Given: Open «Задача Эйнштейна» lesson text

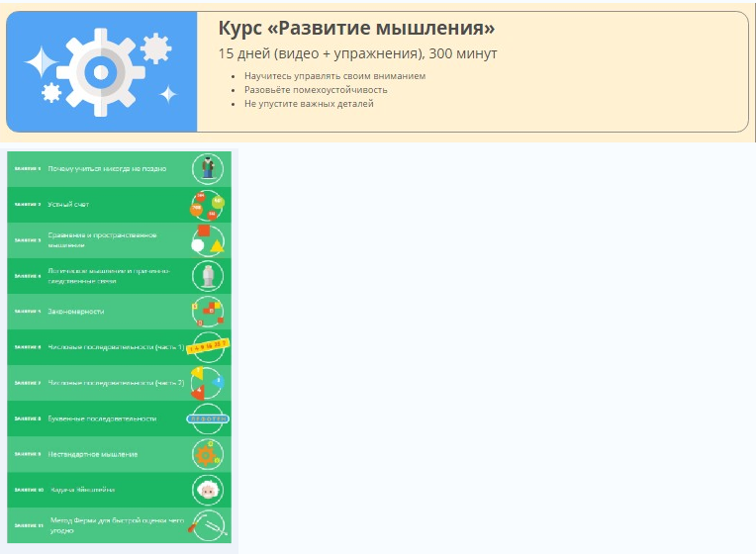Looking at the screenshot, I should 81,490.
